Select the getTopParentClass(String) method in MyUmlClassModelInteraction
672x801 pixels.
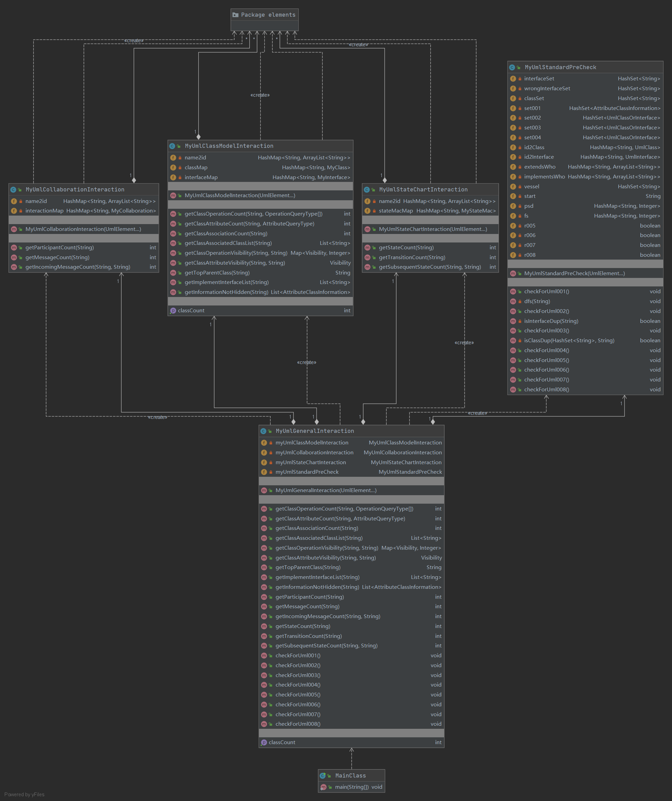click(x=217, y=273)
